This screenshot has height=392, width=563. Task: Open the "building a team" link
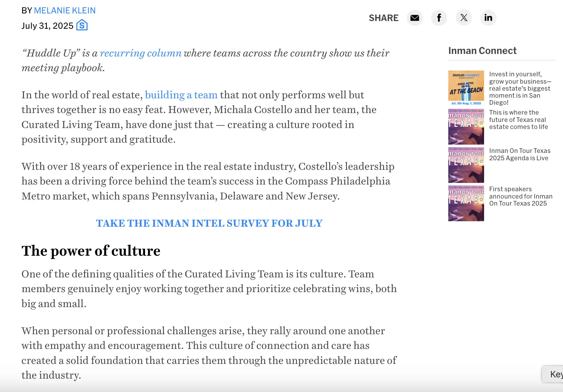pyautogui.click(x=181, y=95)
